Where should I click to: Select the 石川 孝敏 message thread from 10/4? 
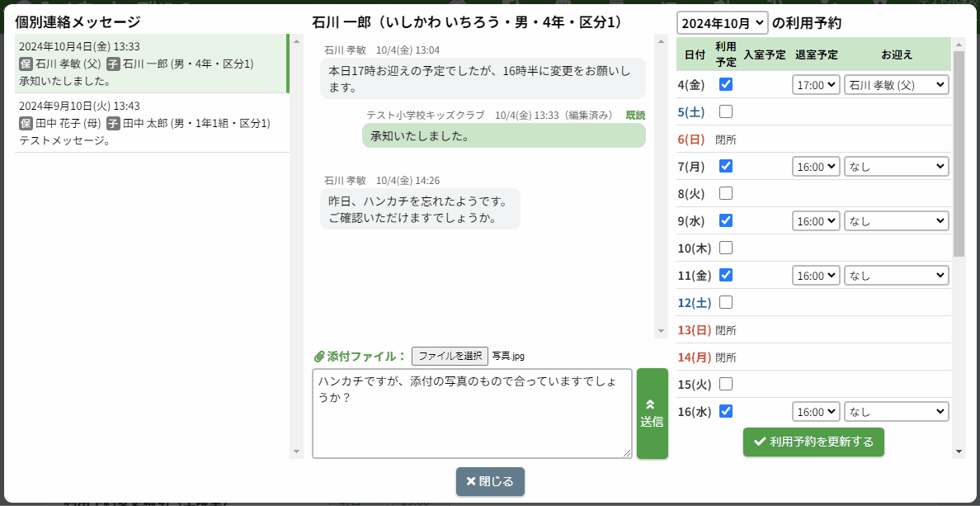point(151,64)
